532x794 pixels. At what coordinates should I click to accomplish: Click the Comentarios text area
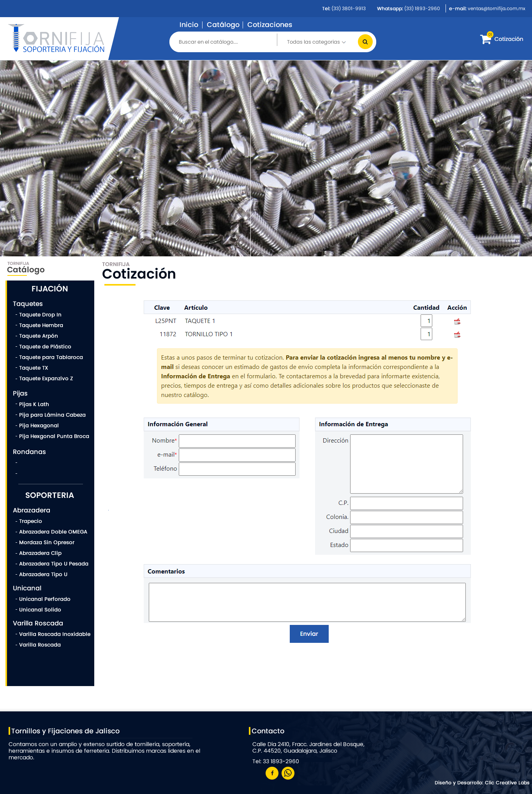tap(307, 602)
